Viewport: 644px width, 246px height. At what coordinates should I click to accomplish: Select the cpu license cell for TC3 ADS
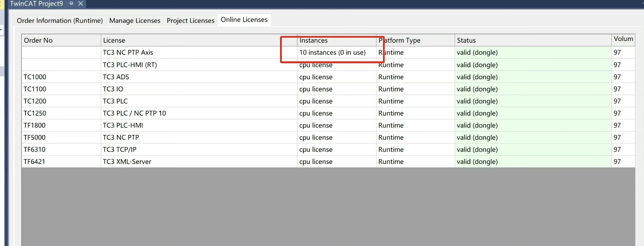pyautogui.click(x=337, y=77)
